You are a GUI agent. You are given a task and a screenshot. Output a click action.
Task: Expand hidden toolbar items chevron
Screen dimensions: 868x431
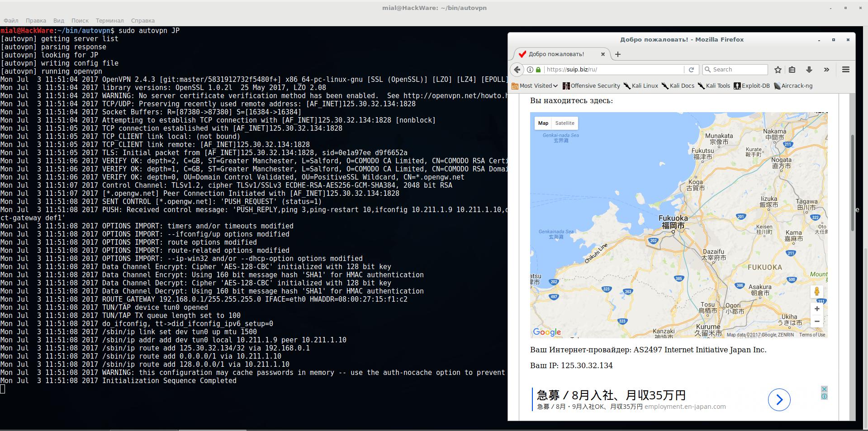click(826, 70)
